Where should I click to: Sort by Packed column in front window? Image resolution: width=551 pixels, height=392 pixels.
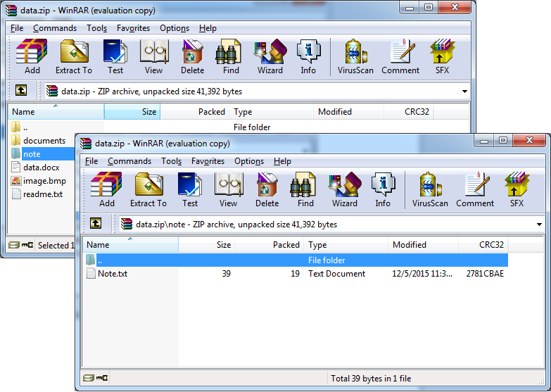[x=270, y=244]
